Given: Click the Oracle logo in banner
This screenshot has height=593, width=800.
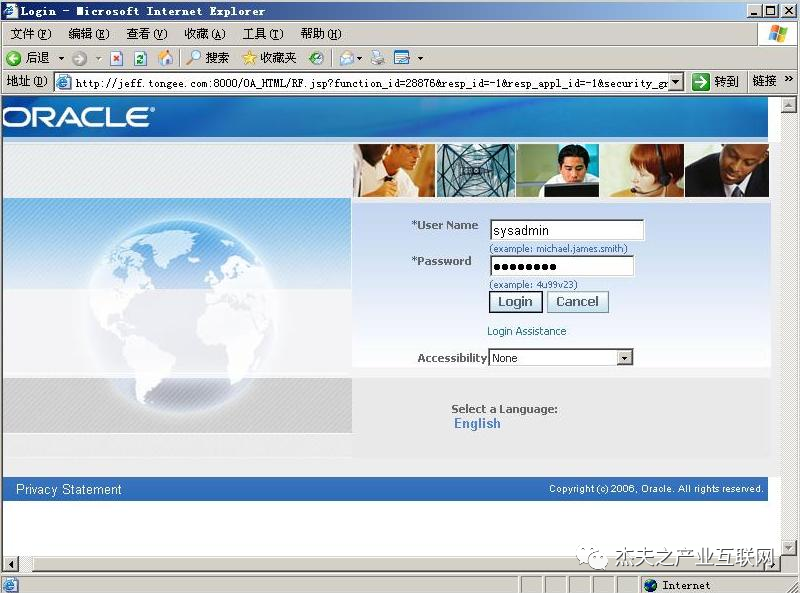Looking at the screenshot, I should [x=78, y=117].
